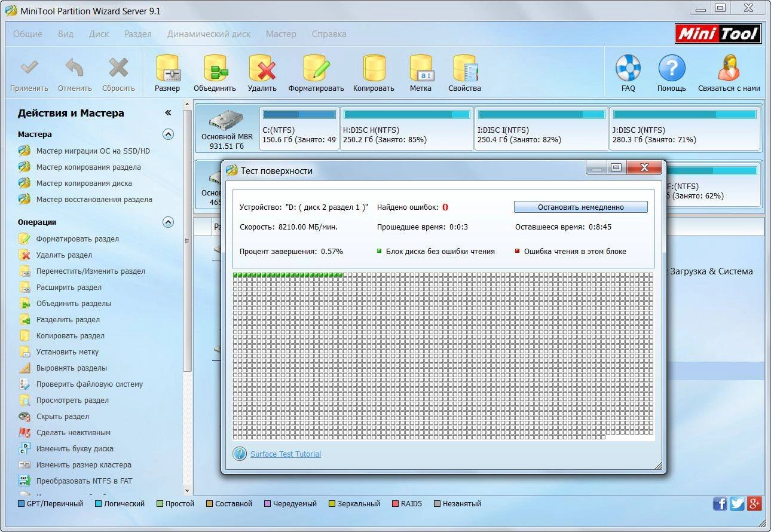This screenshot has width=771, height=532.
Task: Choose Удалить раздел in the Операции list
Action: click(x=64, y=255)
